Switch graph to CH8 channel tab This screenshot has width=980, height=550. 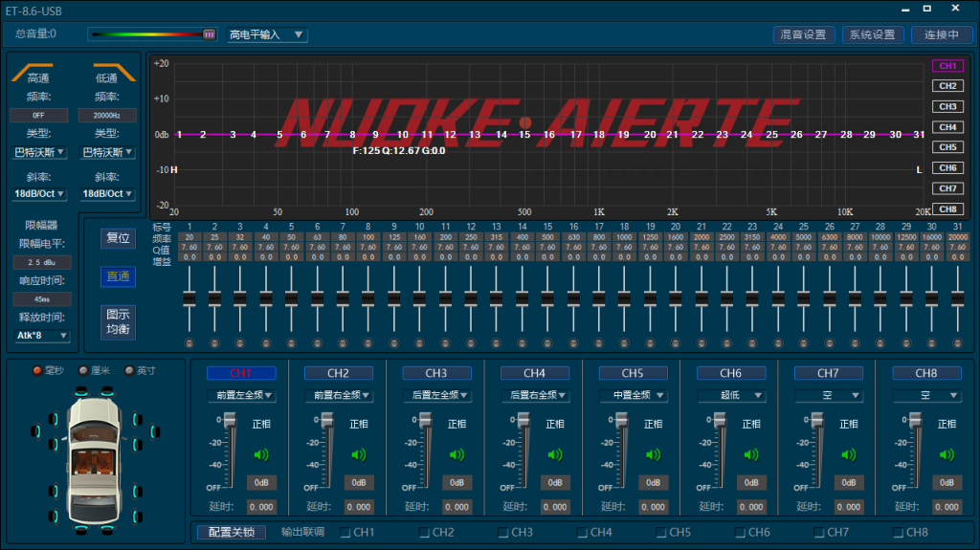tap(947, 209)
